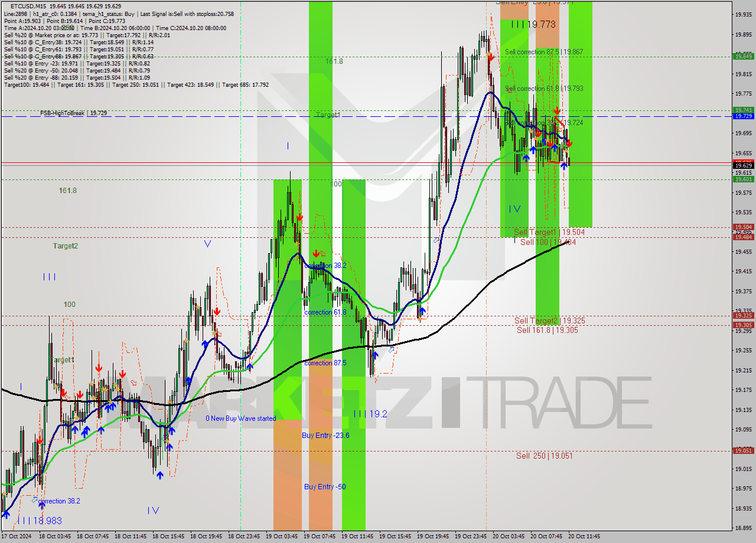Screen dimensions: 756x543
Task: Click the 19.775 price axis value
Action: (x=743, y=93)
